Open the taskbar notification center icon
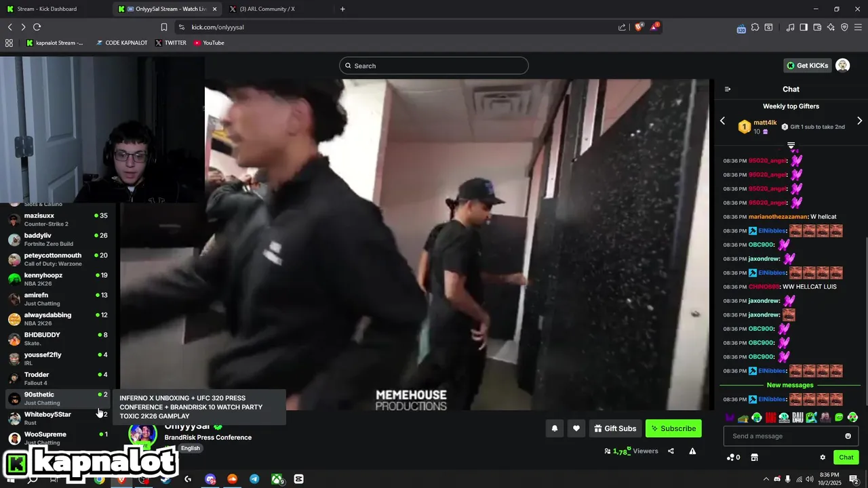 854,479
